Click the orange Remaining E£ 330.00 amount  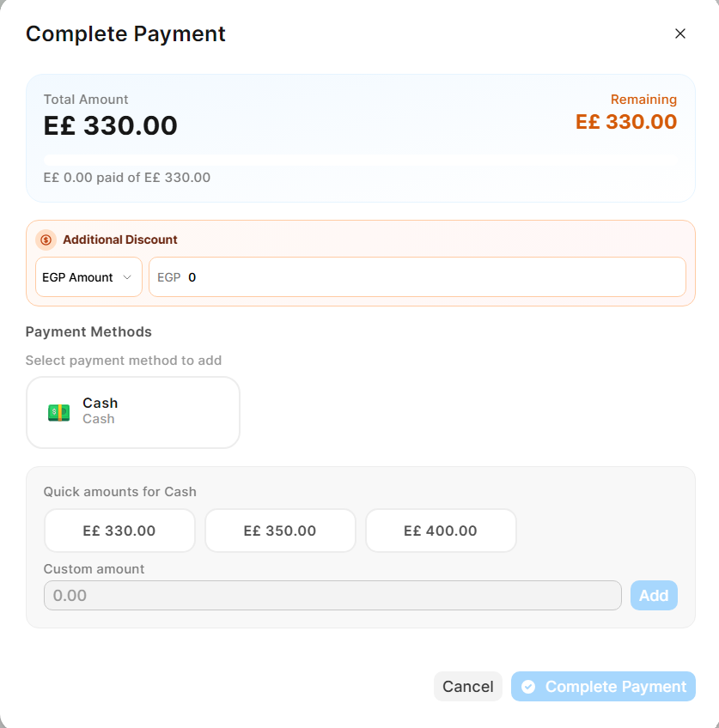click(626, 122)
